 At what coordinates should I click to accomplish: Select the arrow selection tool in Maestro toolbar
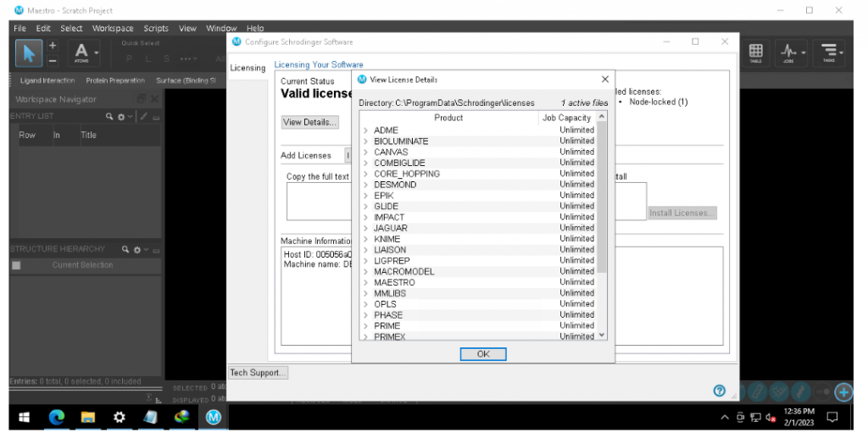(29, 53)
